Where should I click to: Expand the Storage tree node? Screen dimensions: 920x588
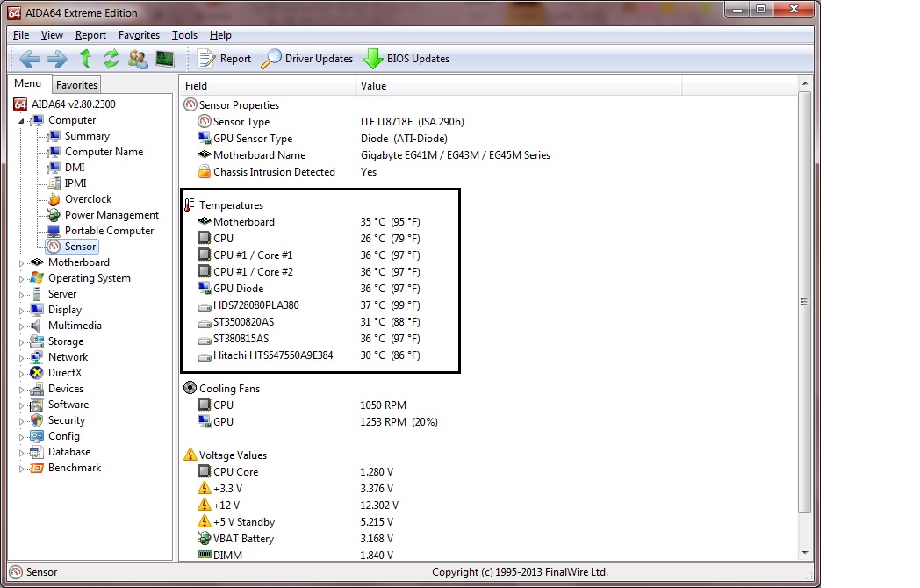pos(22,342)
